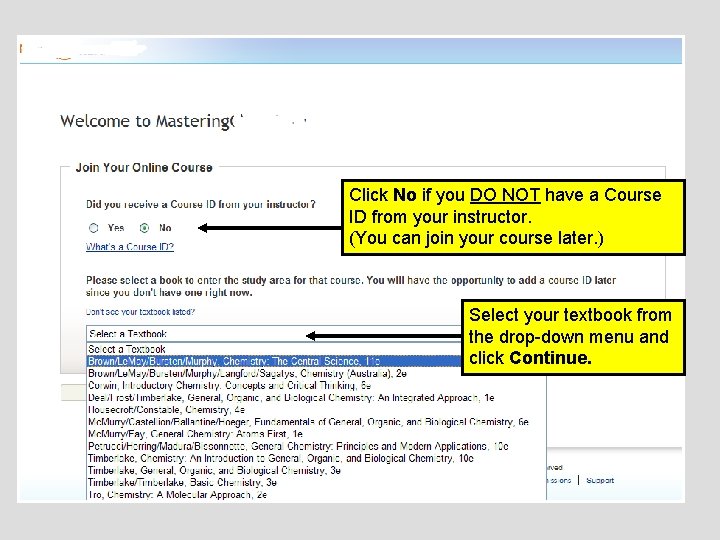
Task: Select the No radio button
Action: pyautogui.click(x=144, y=228)
